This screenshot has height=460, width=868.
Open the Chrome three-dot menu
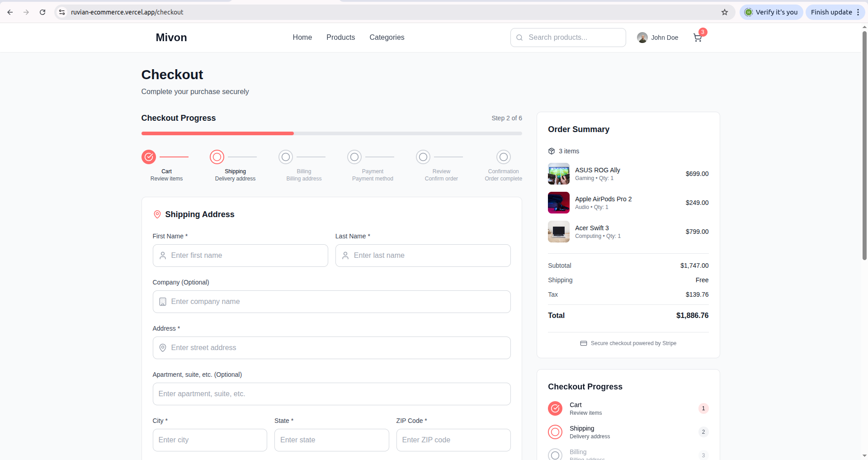[858, 12]
